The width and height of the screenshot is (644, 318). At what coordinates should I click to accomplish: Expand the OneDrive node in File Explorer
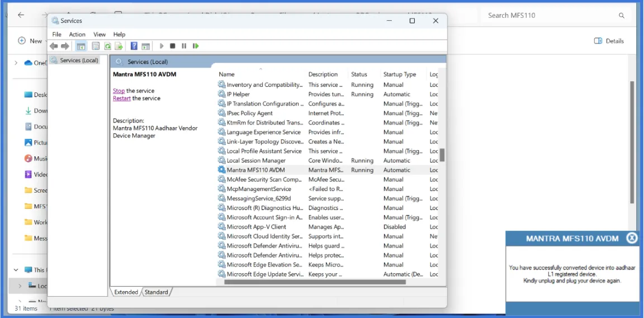[16, 63]
